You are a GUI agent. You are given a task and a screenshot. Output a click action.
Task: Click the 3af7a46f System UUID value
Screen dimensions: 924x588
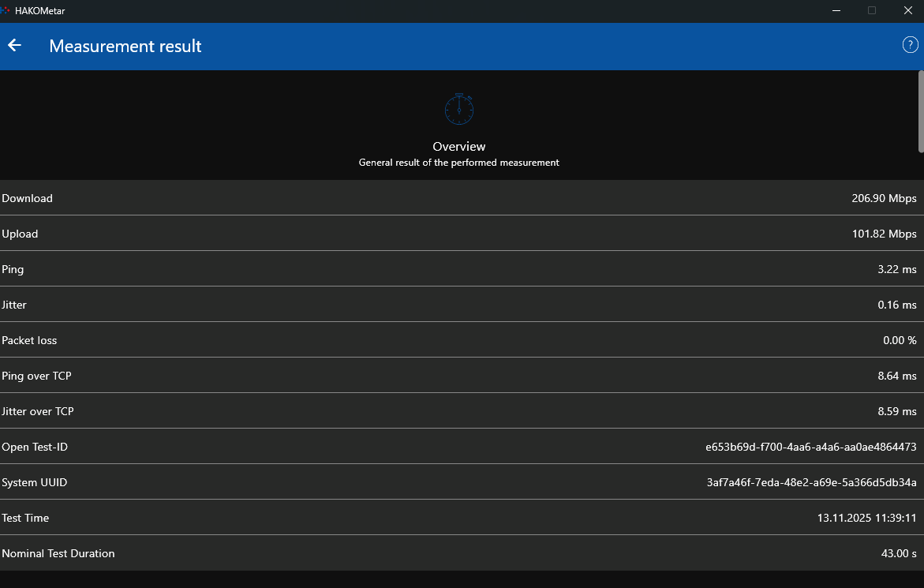pyautogui.click(x=811, y=482)
